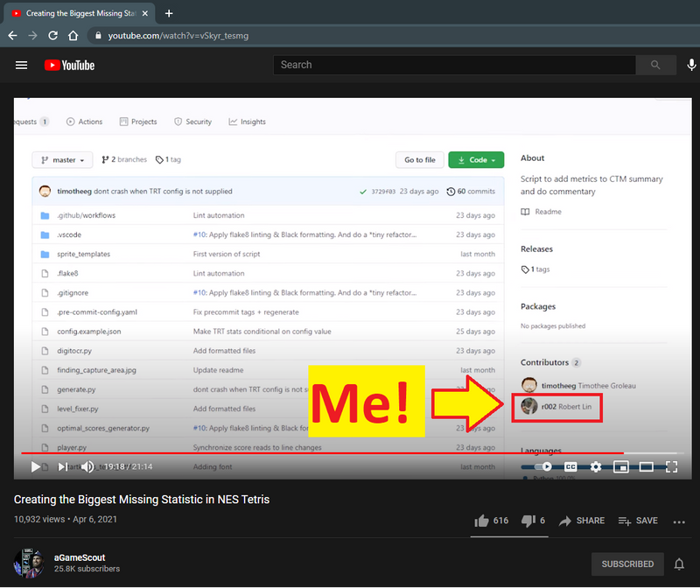Open the .github/workflows folder
The image size is (700, 588).
coord(86,215)
